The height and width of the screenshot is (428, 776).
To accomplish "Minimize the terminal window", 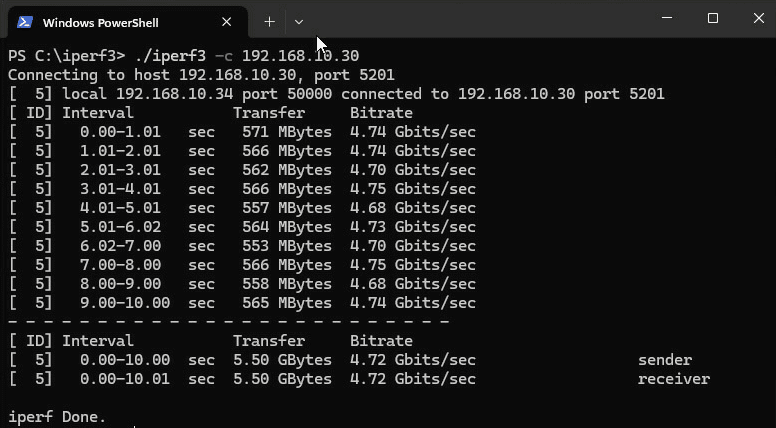I will tap(666, 18).
